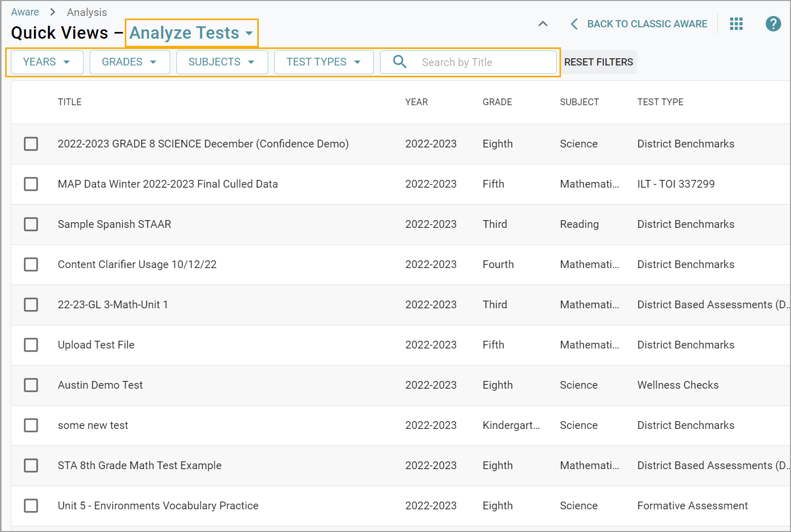791x532 pixels.
Task: Click the Search by Title field
Action: click(x=480, y=62)
